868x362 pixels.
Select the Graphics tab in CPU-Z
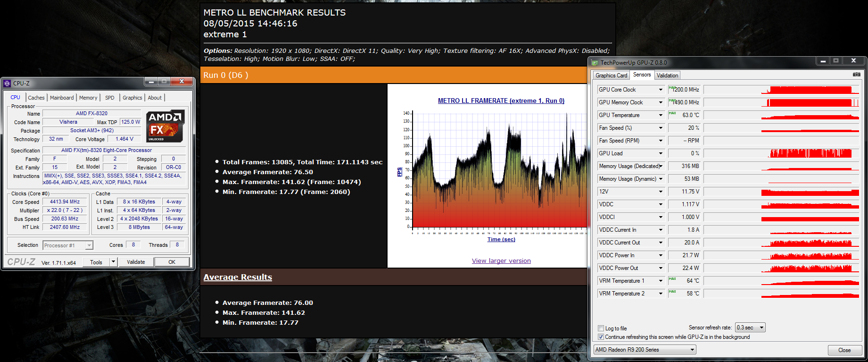tap(132, 98)
